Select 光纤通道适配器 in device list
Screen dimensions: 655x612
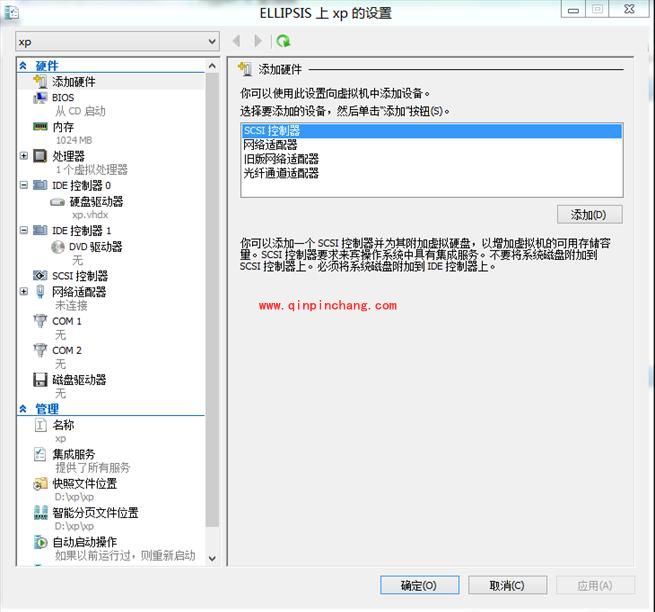pos(432,173)
